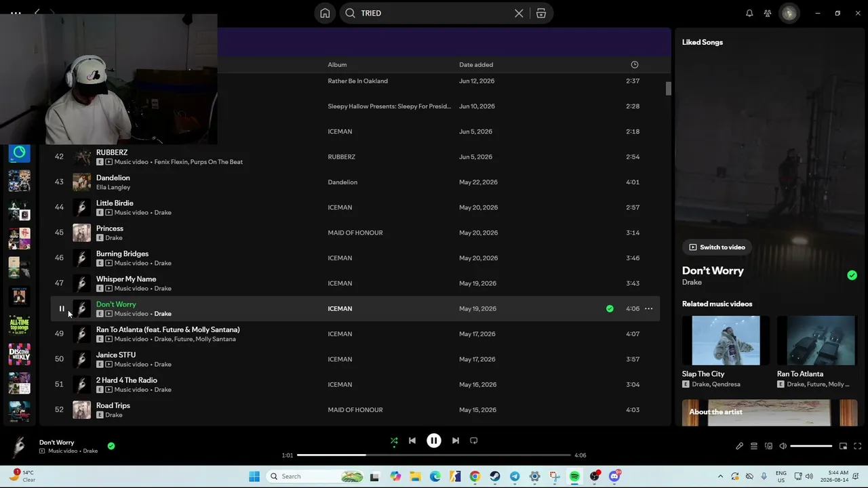
Task: Open the Browse icon beside search
Action: [541, 13]
